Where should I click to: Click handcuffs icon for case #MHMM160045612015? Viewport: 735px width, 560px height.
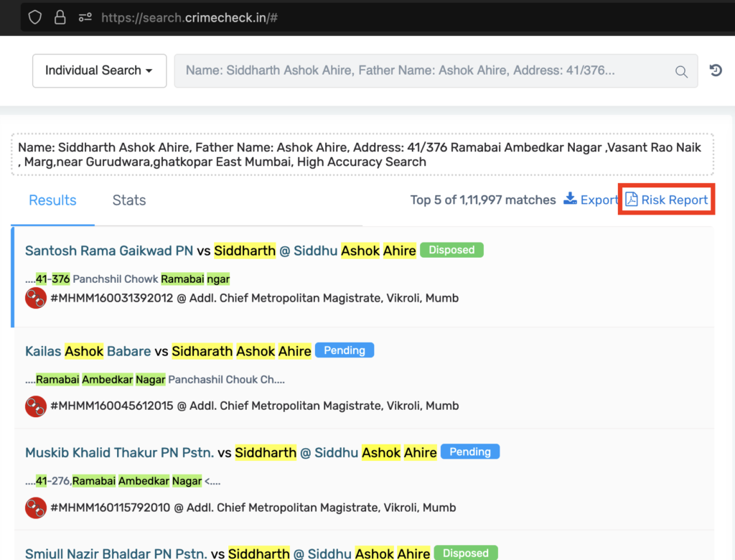[36, 406]
